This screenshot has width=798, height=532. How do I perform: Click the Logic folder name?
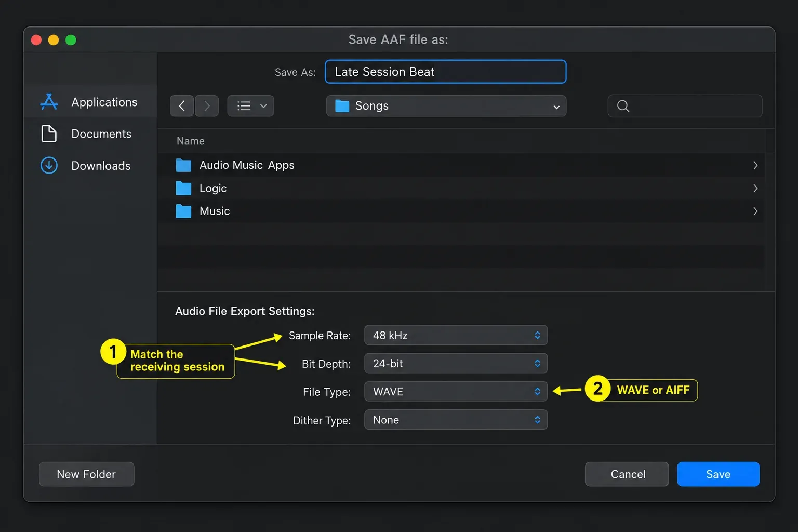click(213, 189)
